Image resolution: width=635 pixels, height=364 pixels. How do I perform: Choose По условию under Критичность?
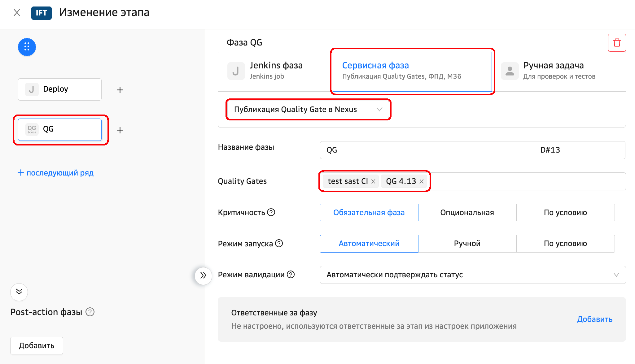565,212
